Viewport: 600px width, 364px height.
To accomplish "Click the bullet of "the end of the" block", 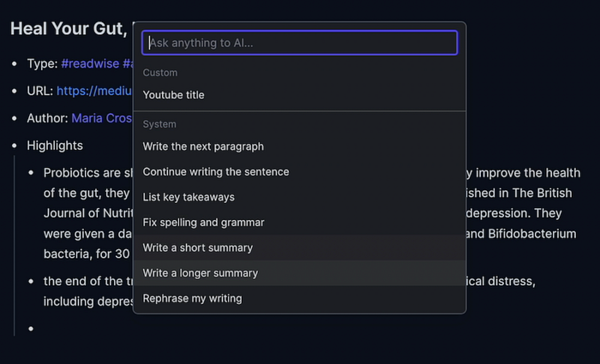I will 32,281.
